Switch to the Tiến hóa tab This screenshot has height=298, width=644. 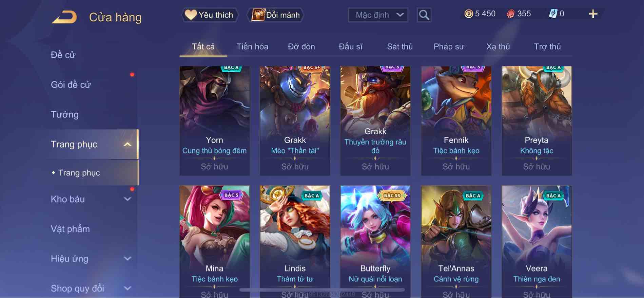click(x=252, y=46)
